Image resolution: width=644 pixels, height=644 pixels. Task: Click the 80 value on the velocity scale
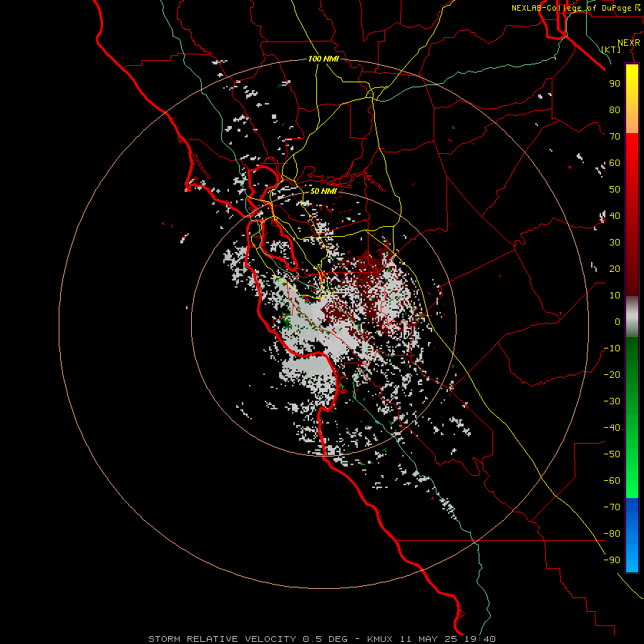[615, 110]
